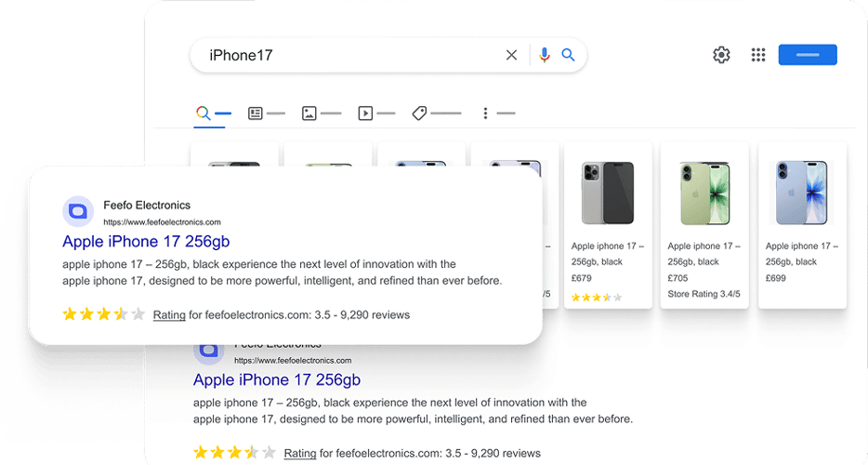Image resolution: width=868 pixels, height=465 pixels.
Task: Click the blue magnifier search icon
Action: coord(568,55)
